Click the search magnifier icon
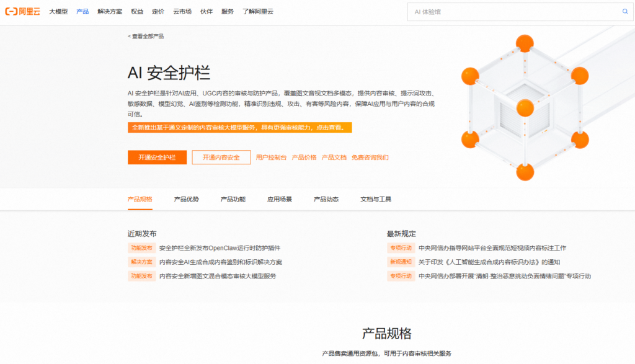 (625, 12)
